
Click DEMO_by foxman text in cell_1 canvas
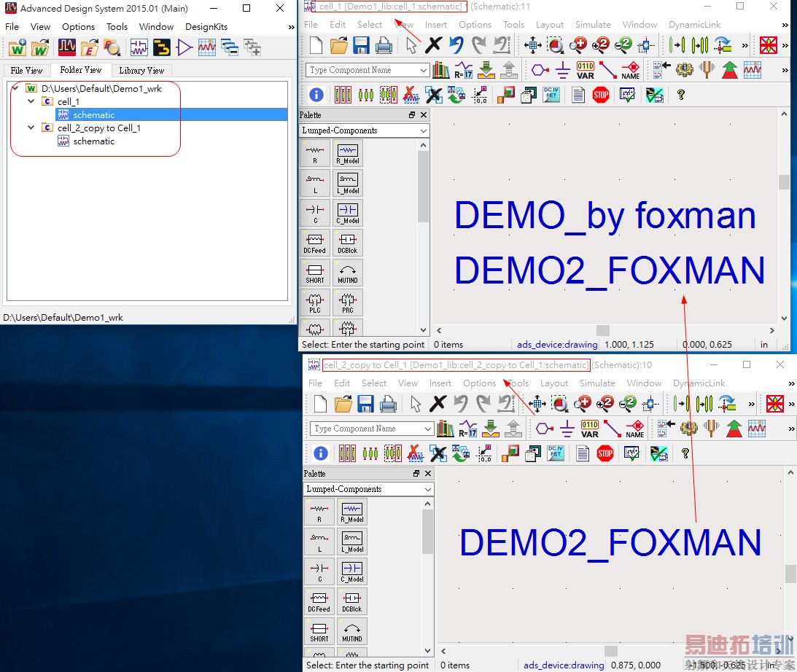coord(605,216)
